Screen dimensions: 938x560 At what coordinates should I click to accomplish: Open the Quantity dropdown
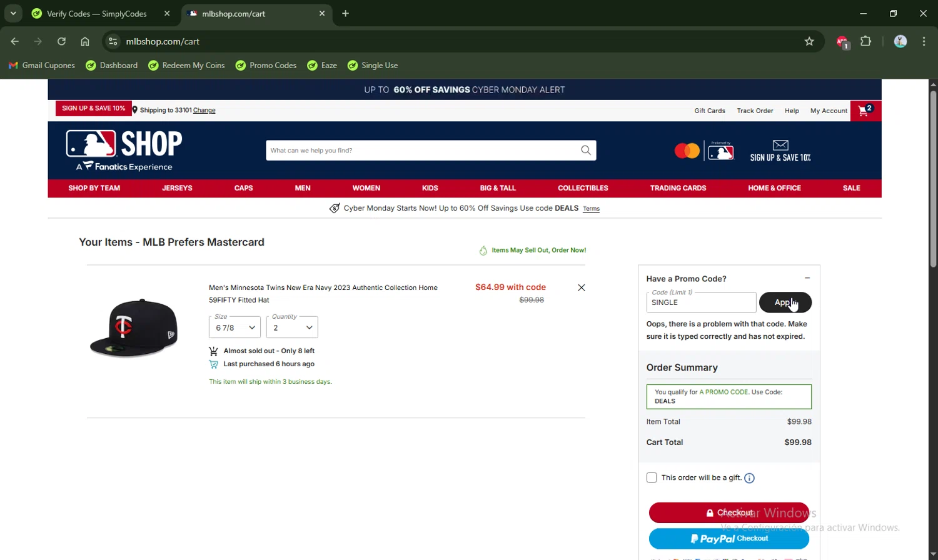(x=292, y=327)
